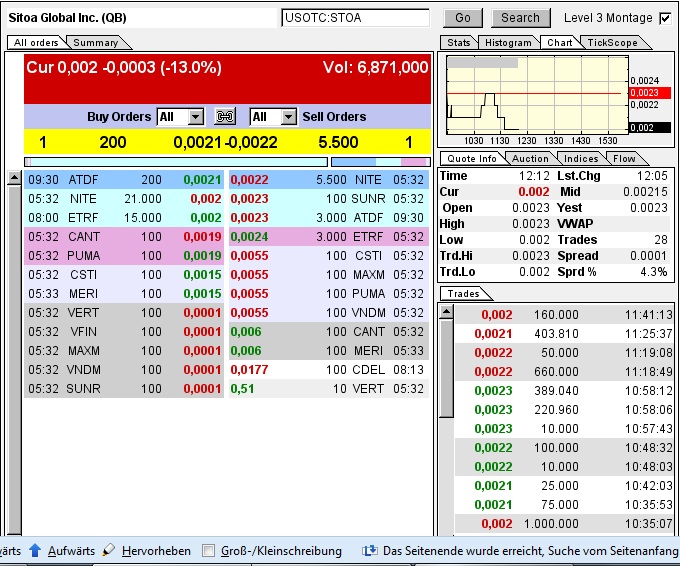Open the Buy Orders All dropdown
This screenshot has width=680, height=566.
click(x=180, y=117)
